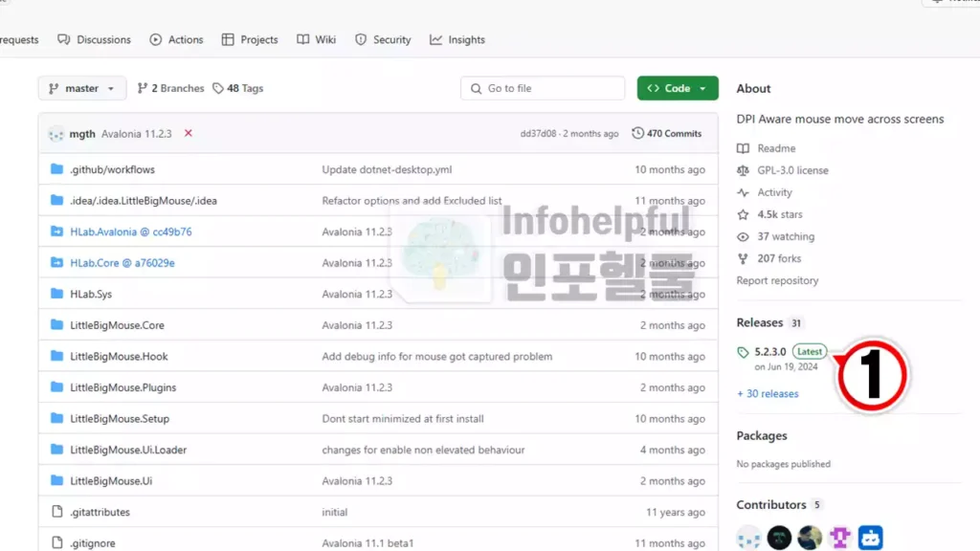
Task: Open the LittleBigMouse.Ui folder
Action: pos(111,482)
